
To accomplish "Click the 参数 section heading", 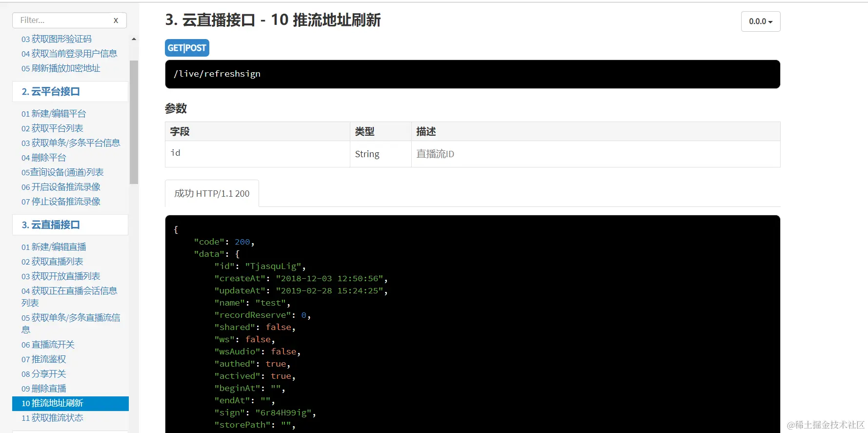I will pyautogui.click(x=176, y=108).
